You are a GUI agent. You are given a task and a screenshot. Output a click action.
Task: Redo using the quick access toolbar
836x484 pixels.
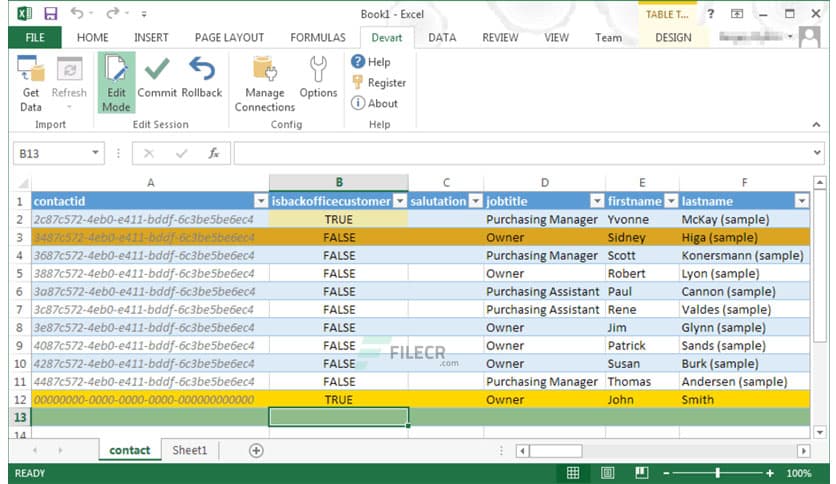point(112,13)
